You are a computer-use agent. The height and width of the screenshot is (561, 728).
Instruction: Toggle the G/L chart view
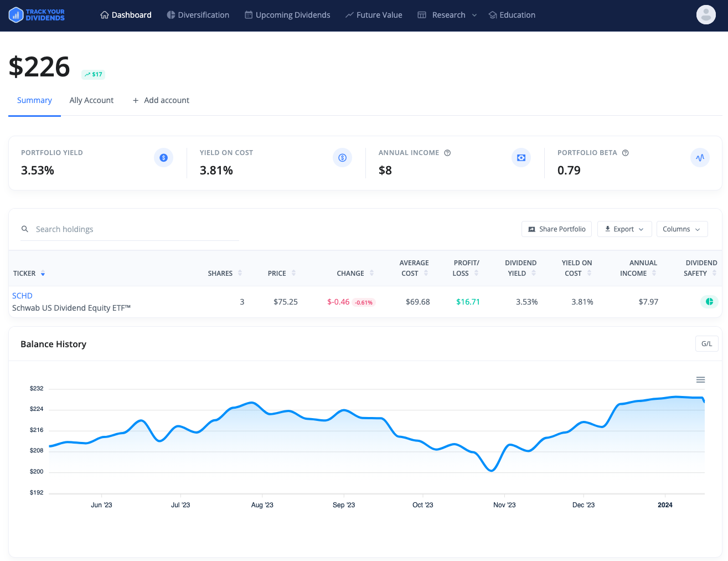pos(706,344)
